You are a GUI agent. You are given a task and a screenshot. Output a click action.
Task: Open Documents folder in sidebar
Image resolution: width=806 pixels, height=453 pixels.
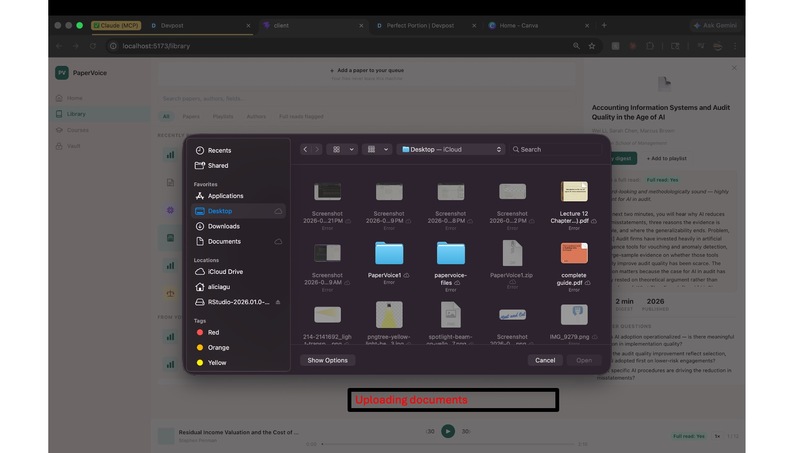(x=224, y=241)
